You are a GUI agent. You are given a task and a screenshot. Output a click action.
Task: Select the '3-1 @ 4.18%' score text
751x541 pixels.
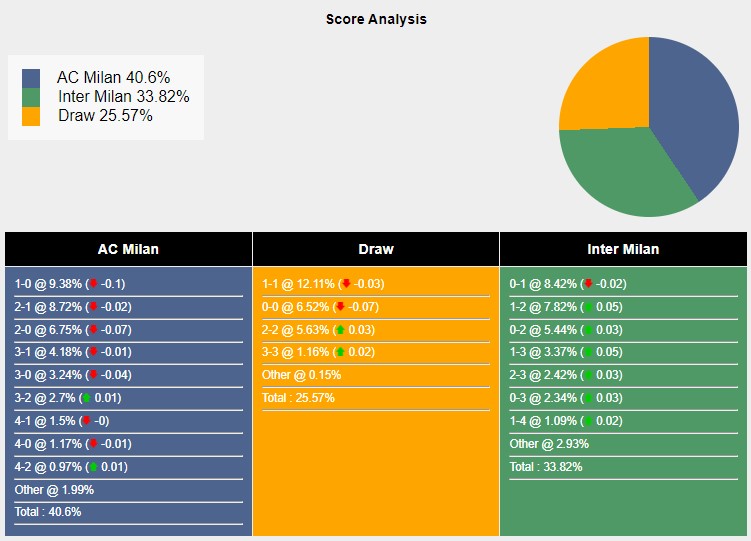pyautogui.click(x=48, y=352)
